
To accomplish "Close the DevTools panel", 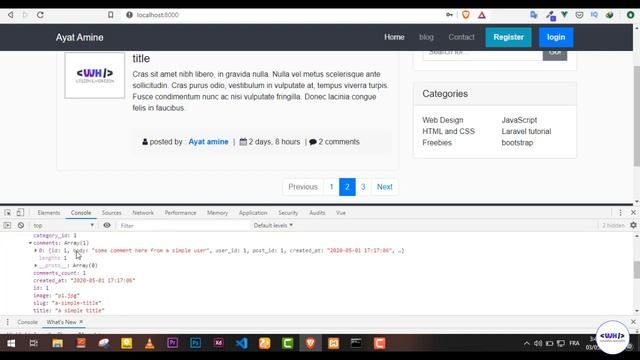I will [x=633, y=213].
